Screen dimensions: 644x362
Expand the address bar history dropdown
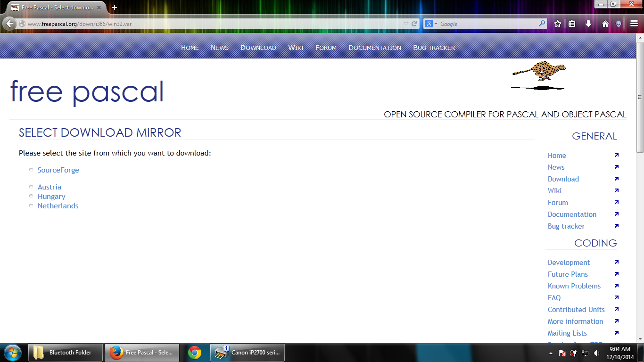405,23
